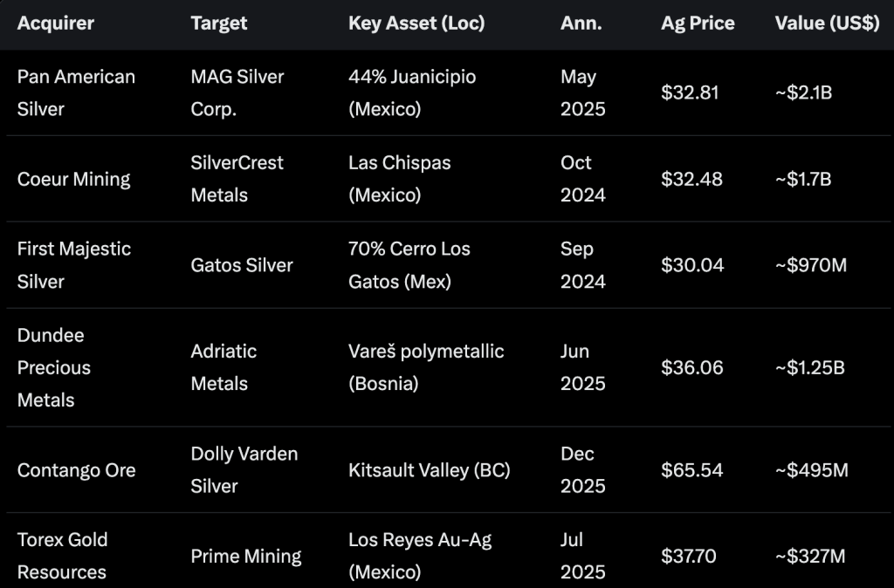Select the Torex Gold Resources cell
The width and height of the screenshot is (894, 588).
point(63,556)
